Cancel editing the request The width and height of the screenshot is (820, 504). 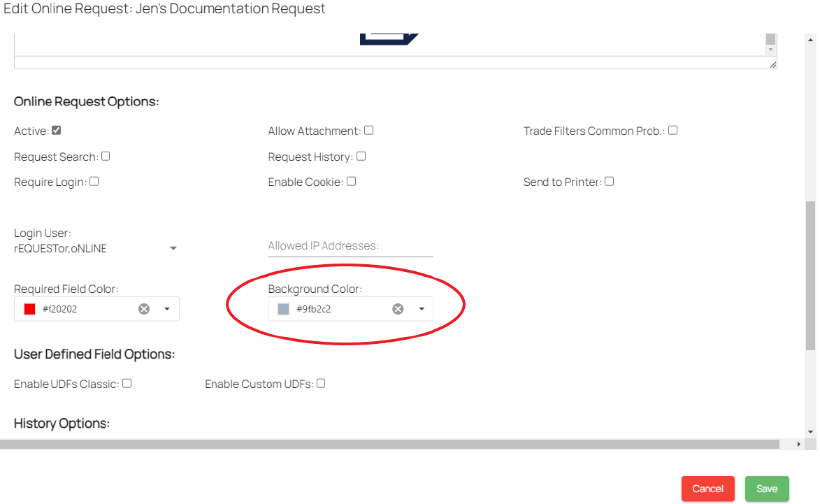[707, 489]
